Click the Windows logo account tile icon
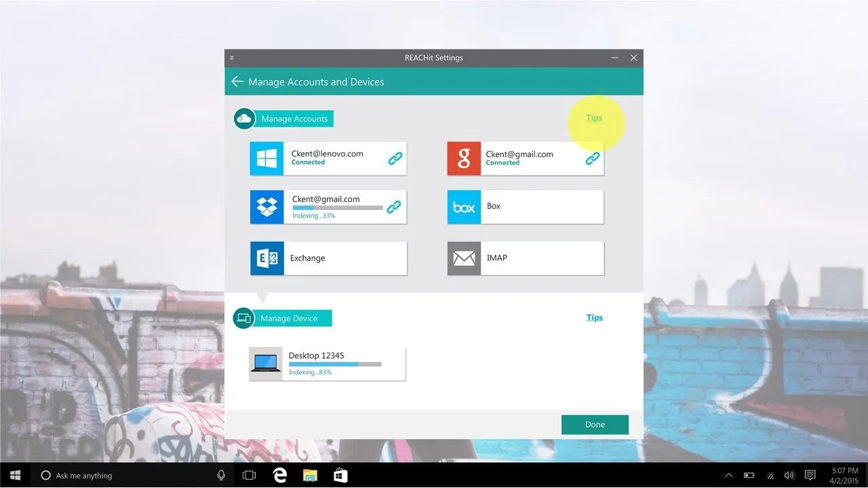Image resolution: width=868 pixels, height=488 pixels. (x=267, y=159)
